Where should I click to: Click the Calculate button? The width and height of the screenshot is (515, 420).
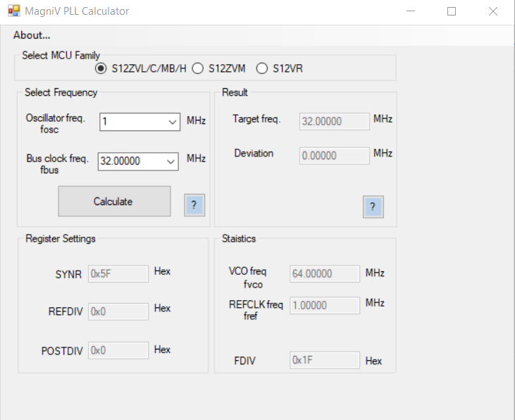114,201
